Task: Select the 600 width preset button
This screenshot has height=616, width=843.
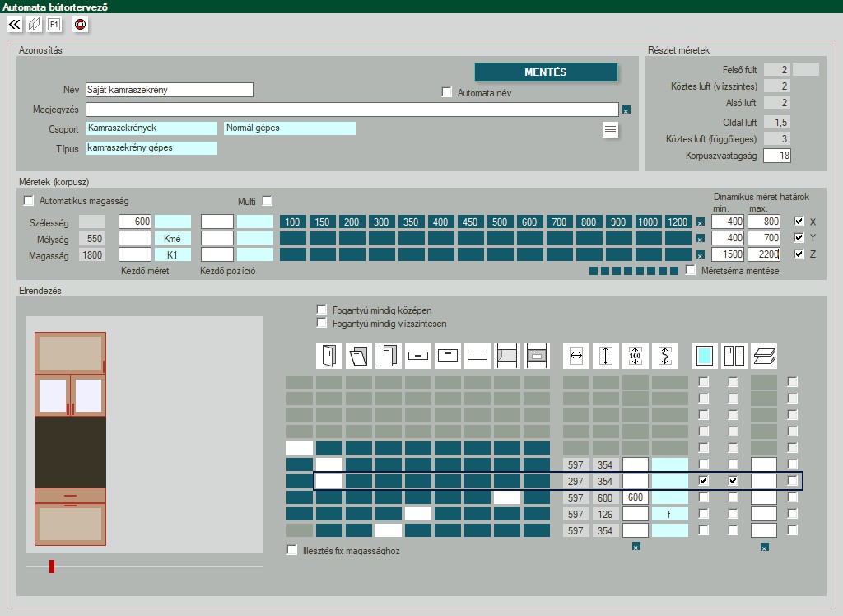Action: (529, 222)
